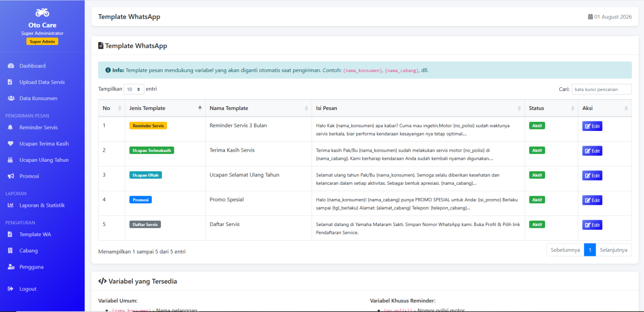644x312 pixels.
Task: Sort table by Status column
Action: tap(551, 108)
